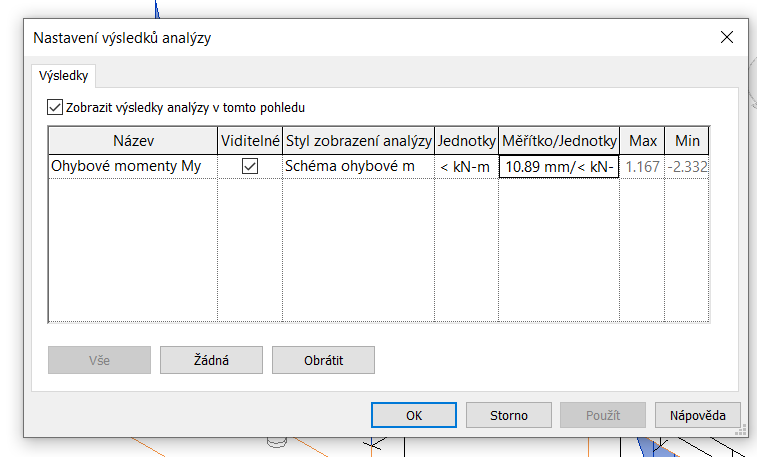Cancel with the Storno button
The image size is (757, 457).
508,415
